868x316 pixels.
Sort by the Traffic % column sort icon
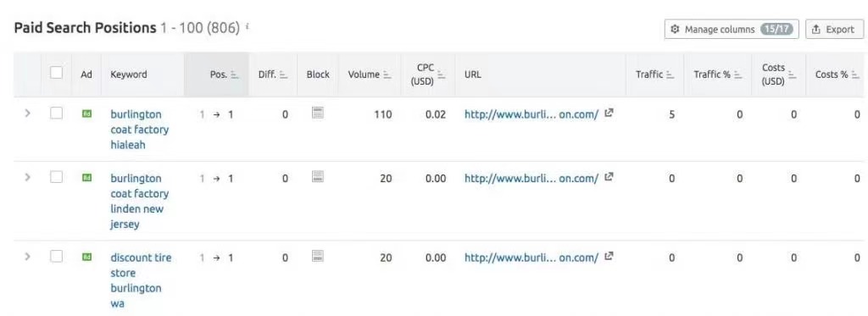click(x=738, y=75)
